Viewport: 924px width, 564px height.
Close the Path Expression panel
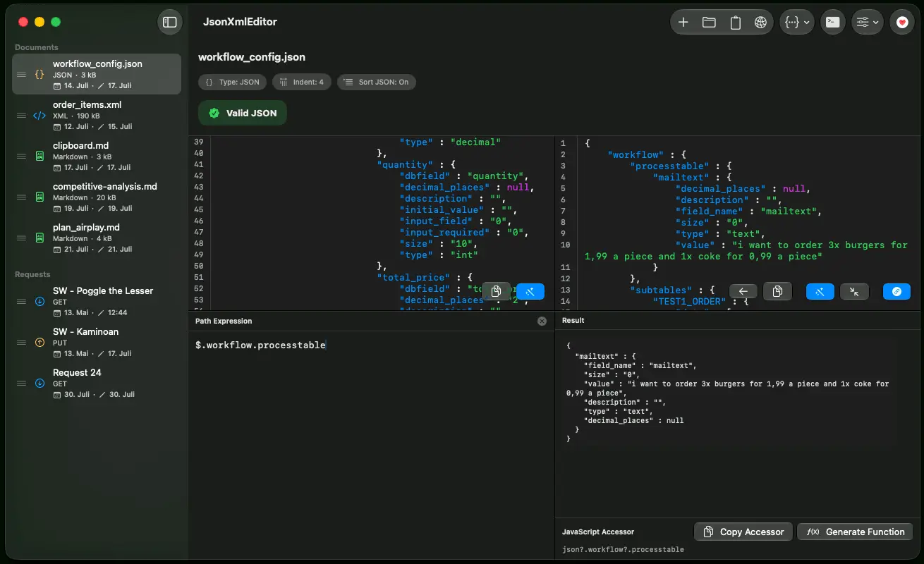click(542, 321)
